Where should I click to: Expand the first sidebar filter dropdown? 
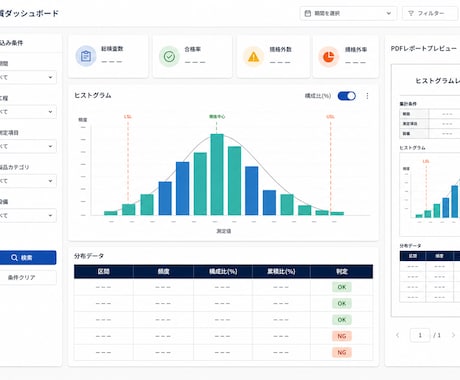tap(27, 77)
